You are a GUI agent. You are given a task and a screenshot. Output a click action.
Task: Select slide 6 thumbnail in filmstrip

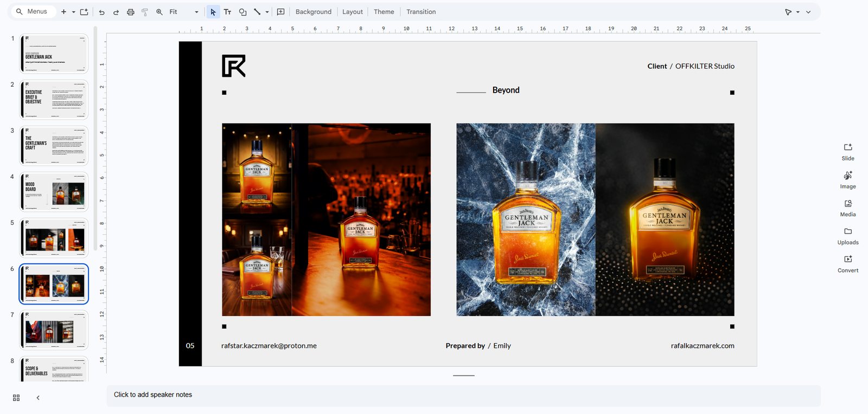point(54,284)
